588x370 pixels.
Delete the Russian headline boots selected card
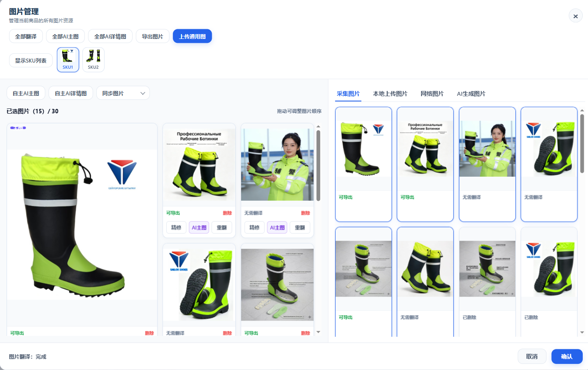[227, 213]
